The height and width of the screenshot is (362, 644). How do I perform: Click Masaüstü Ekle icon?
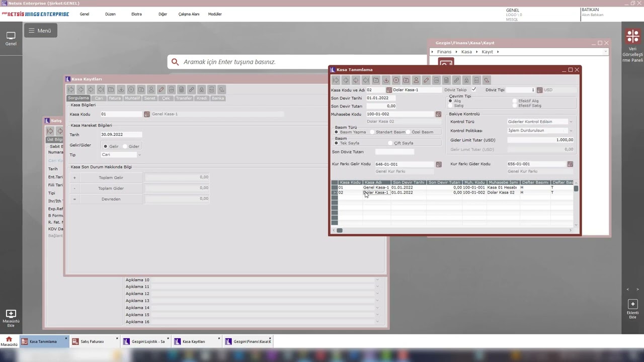point(11,314)
